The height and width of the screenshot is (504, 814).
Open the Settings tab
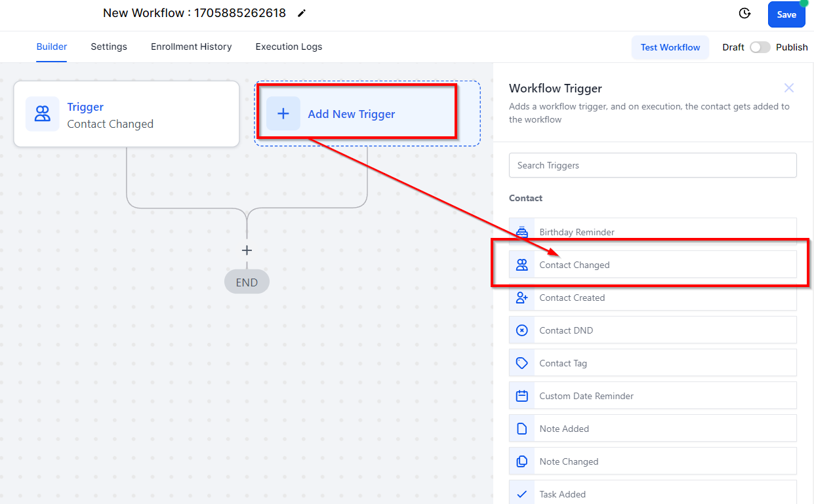click(x=109, y=47)
